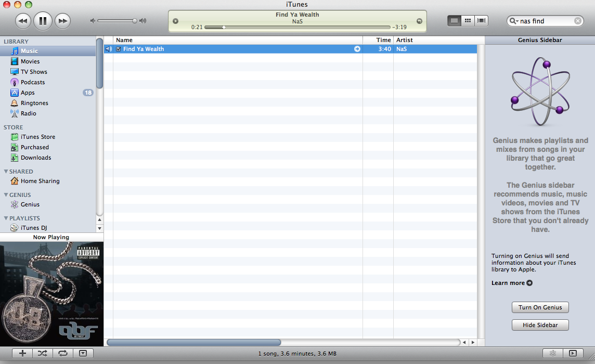This screenshot has height=364, width=595.
Task: Click the Apps update count badge showing 18
Action: pos(88,93)
